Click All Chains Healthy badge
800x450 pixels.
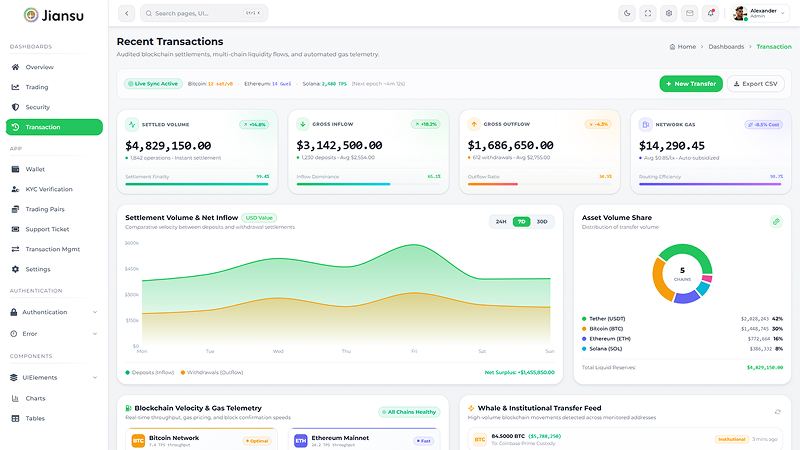tap(409, 412)
